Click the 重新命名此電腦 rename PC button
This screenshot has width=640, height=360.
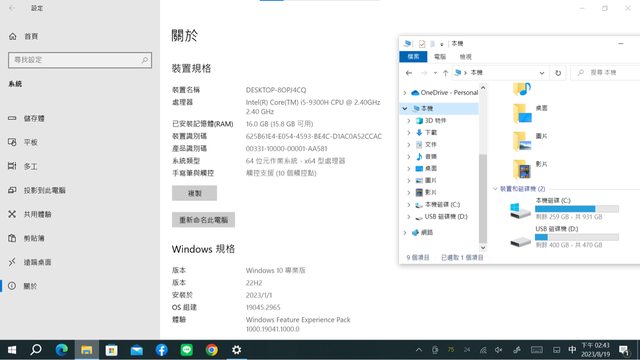pos(203,220)
